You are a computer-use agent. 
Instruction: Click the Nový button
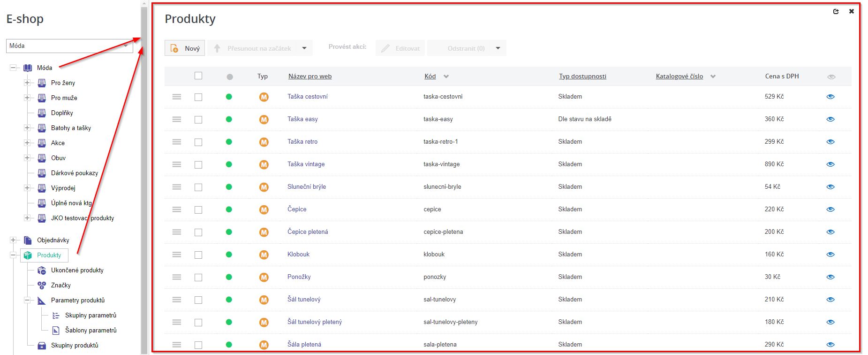point(185,48)
